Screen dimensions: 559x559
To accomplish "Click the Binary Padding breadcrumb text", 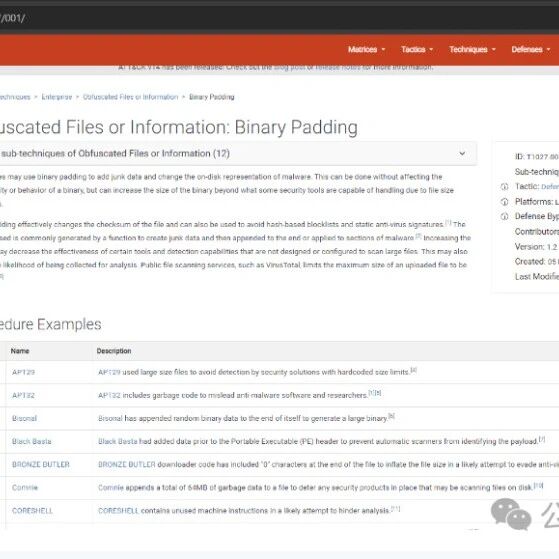I will click(212, 97).
